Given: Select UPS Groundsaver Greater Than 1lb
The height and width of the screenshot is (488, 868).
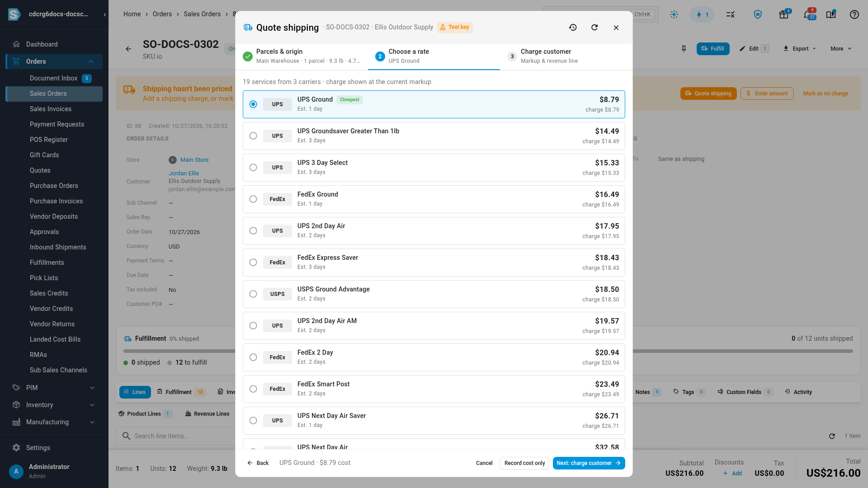Looking at the screenshot, I should 434,136.
